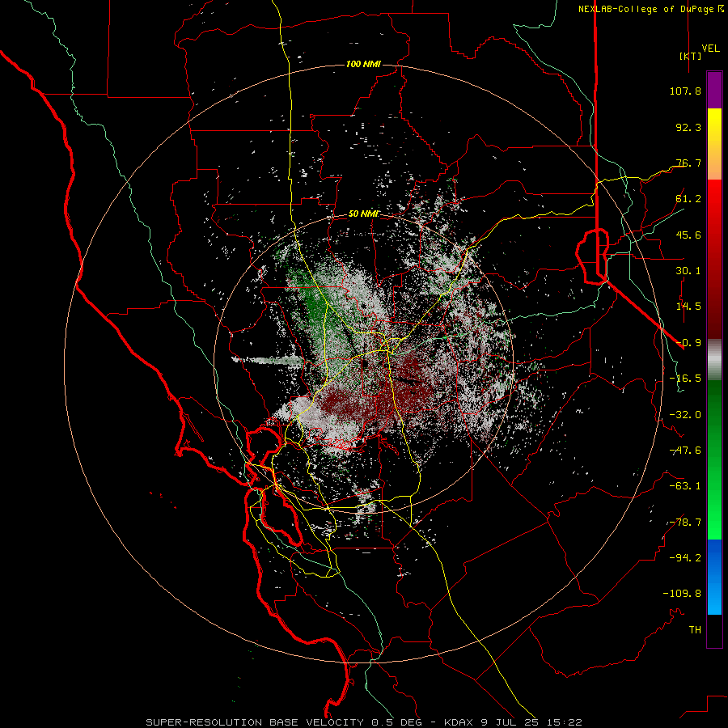
Task: Click the -0.9 velocity scale value
Action: point(688,343)
